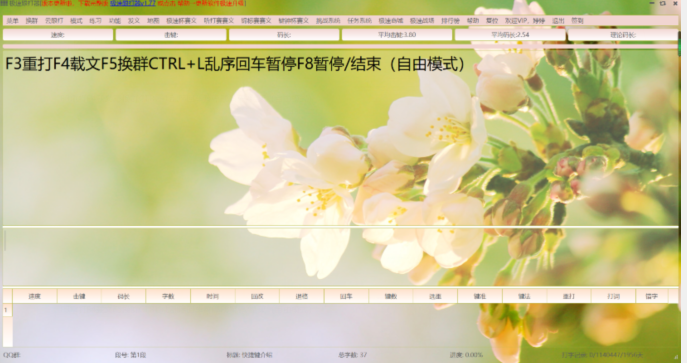Click the 回车 column header
Image resolution: width=687 pixels, height=363 pixels.
[346, 296]
